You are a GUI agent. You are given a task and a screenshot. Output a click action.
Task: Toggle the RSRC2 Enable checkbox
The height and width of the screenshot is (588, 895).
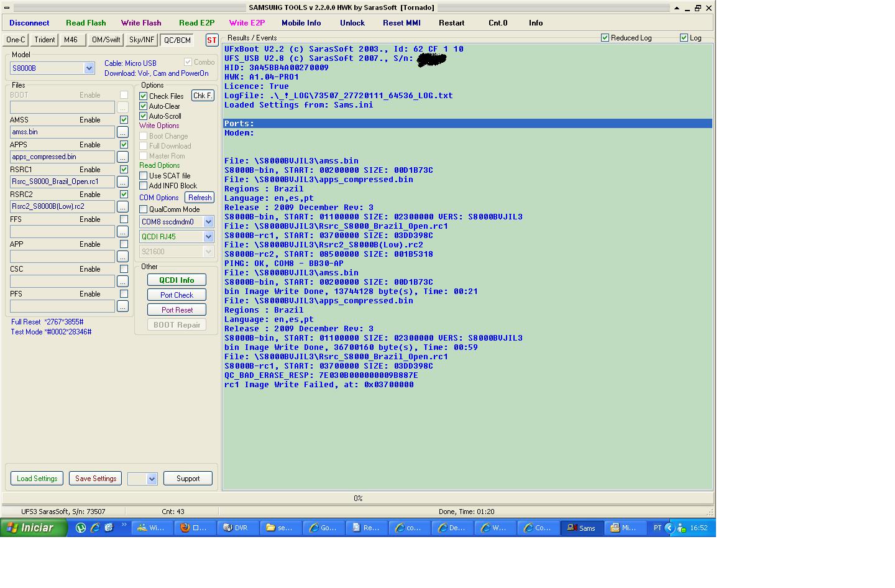tap(124, 195)
